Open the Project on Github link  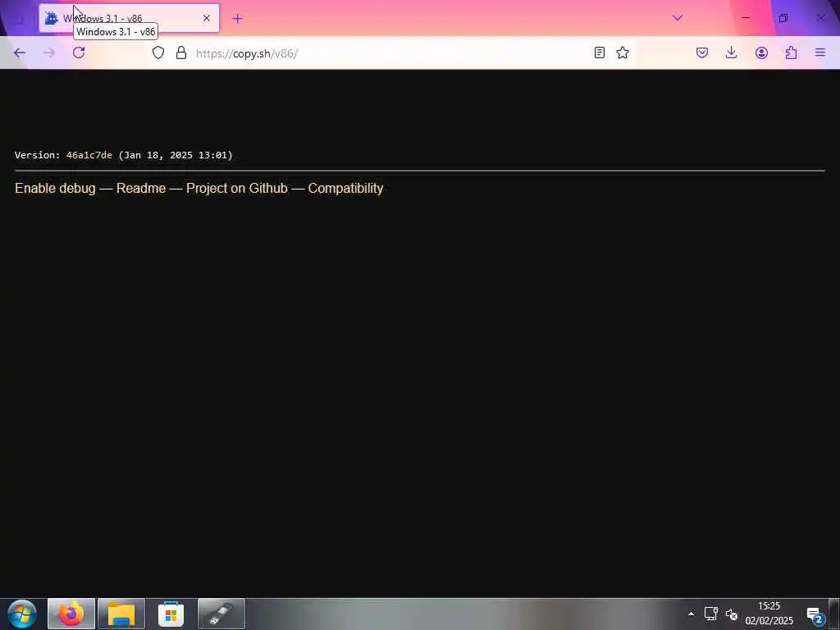[x=237, y=188]
